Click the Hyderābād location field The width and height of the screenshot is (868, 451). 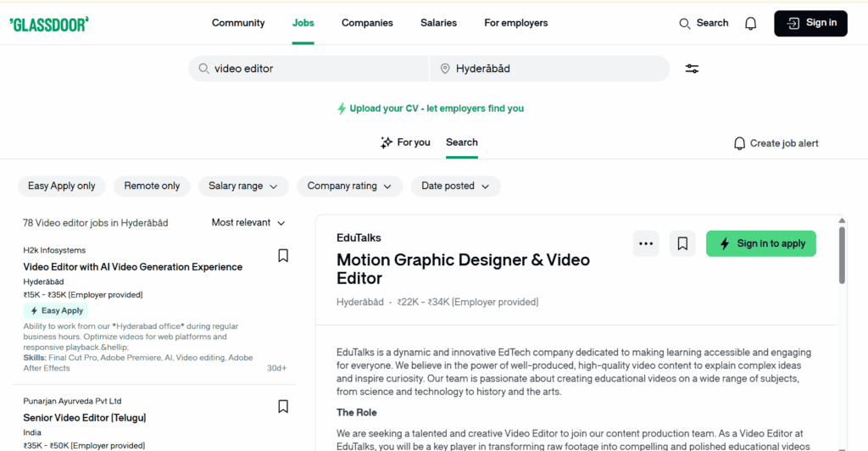549,69
